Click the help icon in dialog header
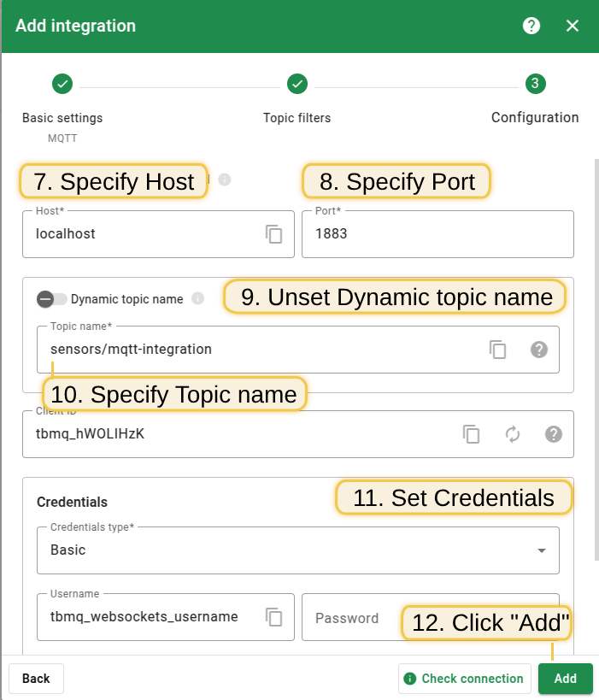Viewport: 599px width, 700px height. coord(531,26)
